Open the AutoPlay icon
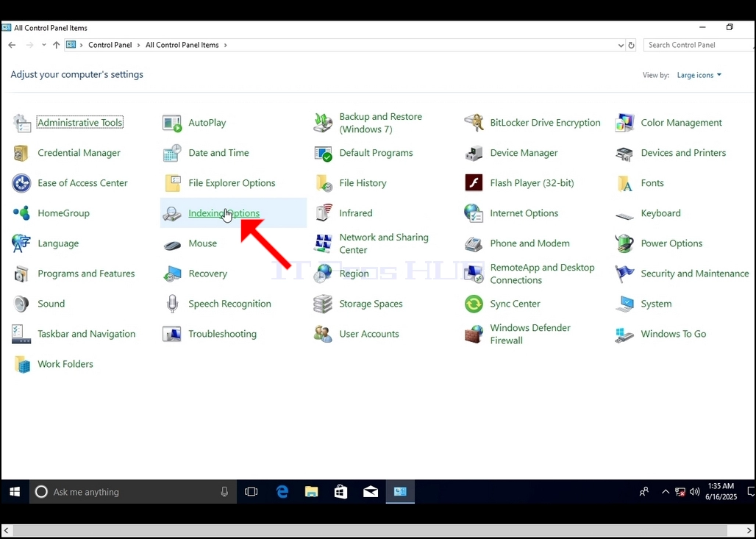This screenshot has height=539, width=756. click(x=172, y=123)
